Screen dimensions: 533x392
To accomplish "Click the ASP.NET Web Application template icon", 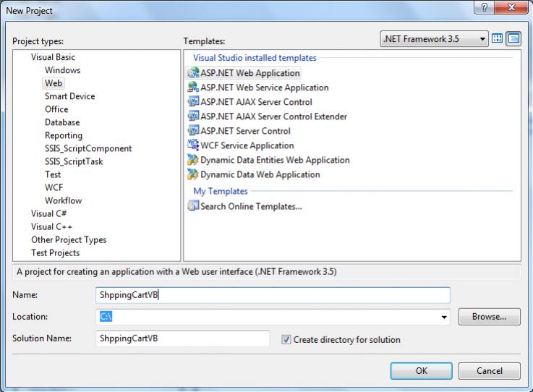I will pos(193,73).
